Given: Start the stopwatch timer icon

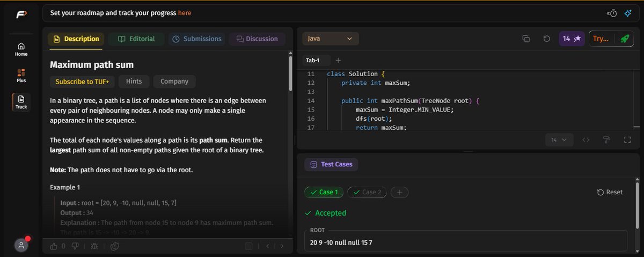Looking at the screenshot, I should coord(612,13).
